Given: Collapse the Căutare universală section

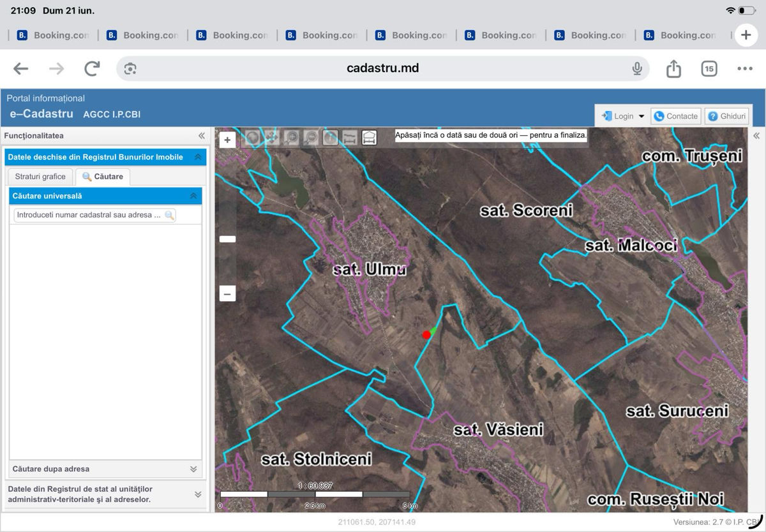Looking at the screenshot, I should point(193,196).
